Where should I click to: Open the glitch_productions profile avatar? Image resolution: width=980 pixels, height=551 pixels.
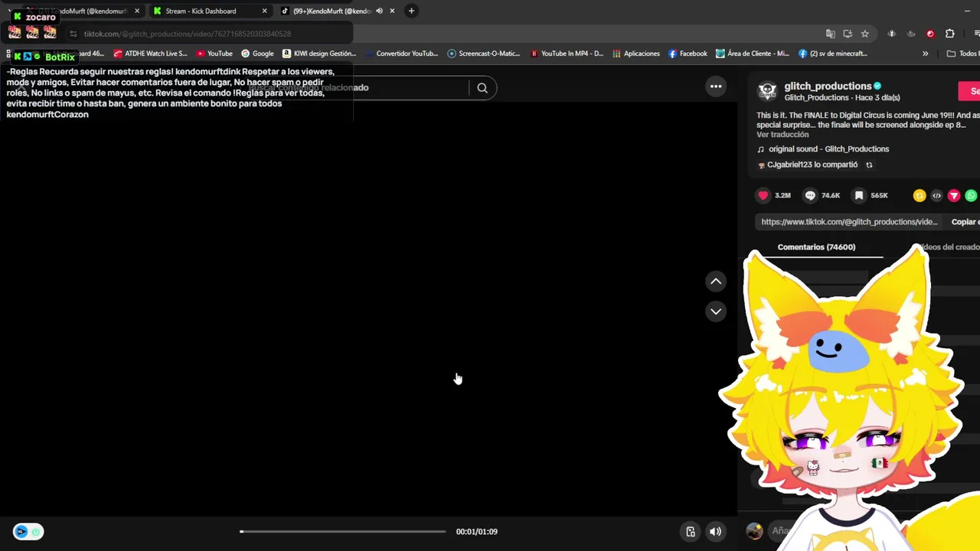[767, 91]
